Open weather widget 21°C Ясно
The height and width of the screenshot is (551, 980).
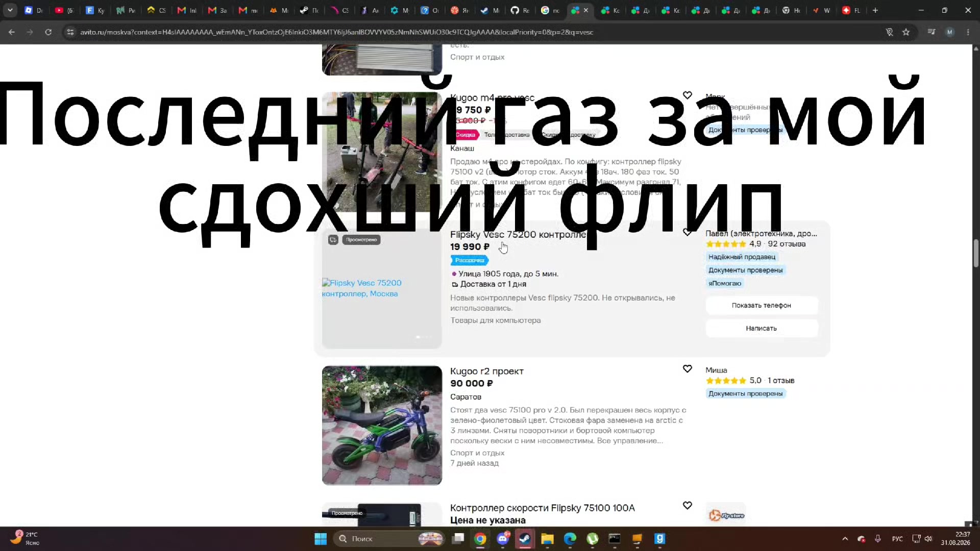[x=24, y=538]
